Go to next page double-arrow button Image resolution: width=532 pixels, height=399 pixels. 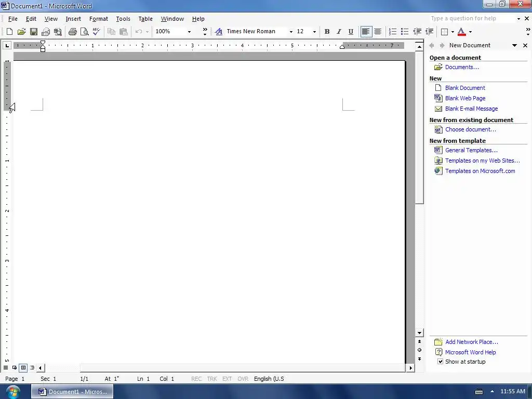(419, 358)
